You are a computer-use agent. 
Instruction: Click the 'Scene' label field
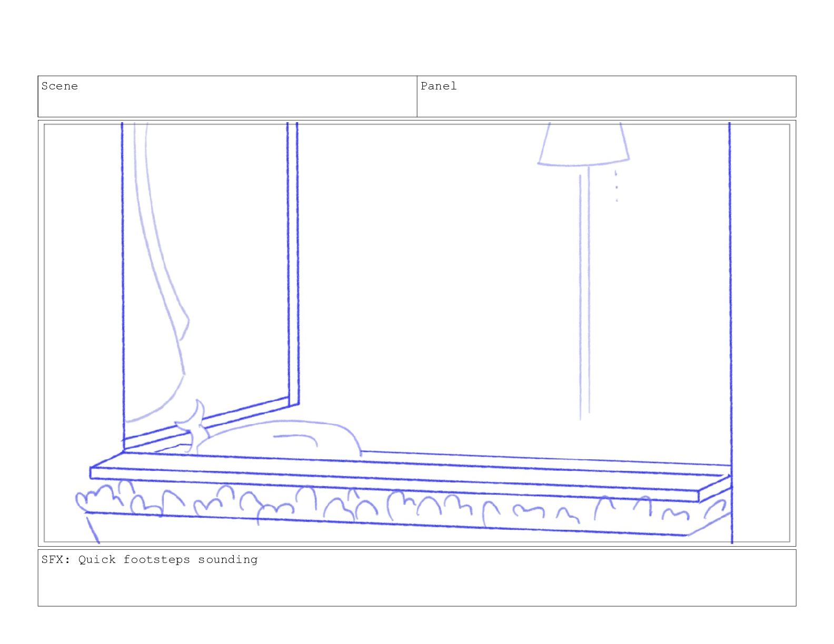tap(227, 96)
